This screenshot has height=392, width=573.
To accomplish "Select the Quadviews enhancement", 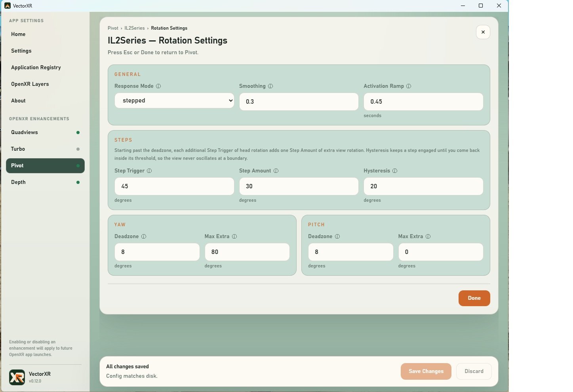I will coord(45,133).
